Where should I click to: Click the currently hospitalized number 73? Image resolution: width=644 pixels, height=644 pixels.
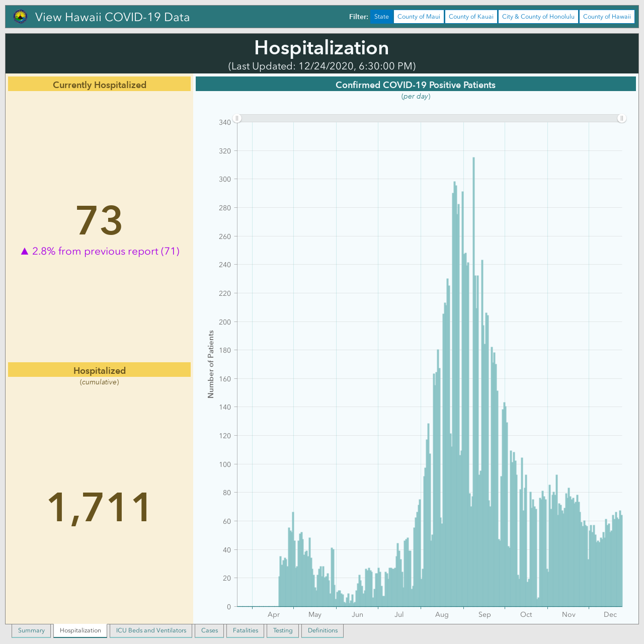pyautogui.click(x=99, y=220)
